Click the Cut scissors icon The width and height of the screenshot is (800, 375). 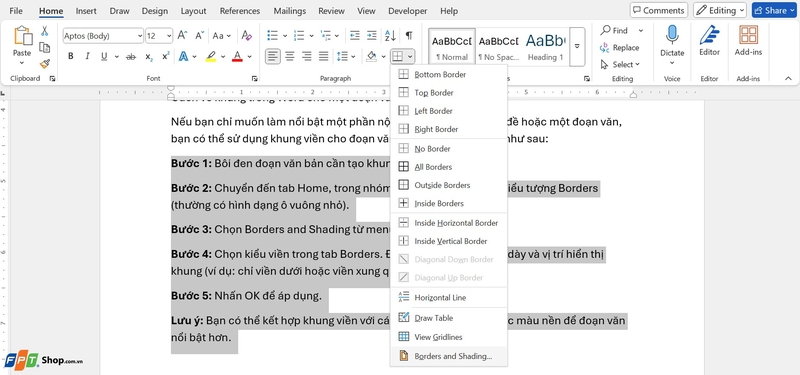45,31
